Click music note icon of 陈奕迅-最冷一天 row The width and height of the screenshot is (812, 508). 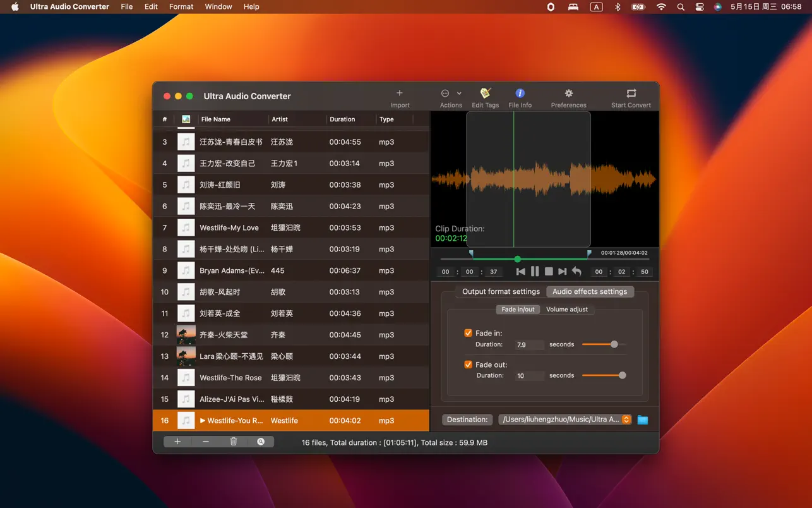pyautogui.click(x=186, y=206)
